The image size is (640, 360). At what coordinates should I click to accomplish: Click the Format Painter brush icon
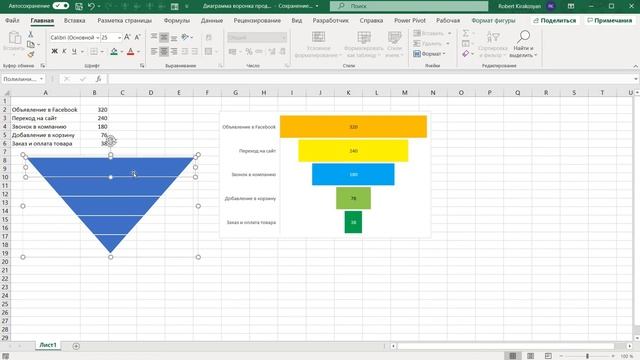[x=31, y=54]
